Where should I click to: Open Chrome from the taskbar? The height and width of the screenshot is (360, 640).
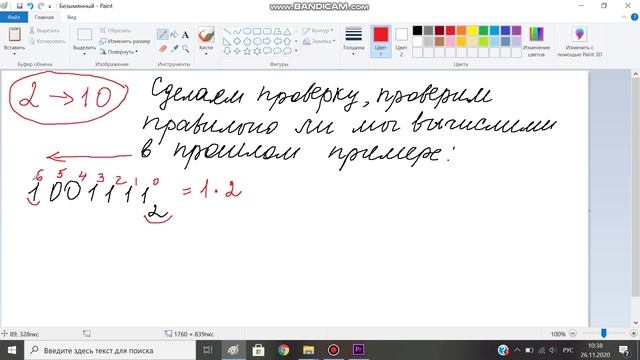click(x=283, y=350)
